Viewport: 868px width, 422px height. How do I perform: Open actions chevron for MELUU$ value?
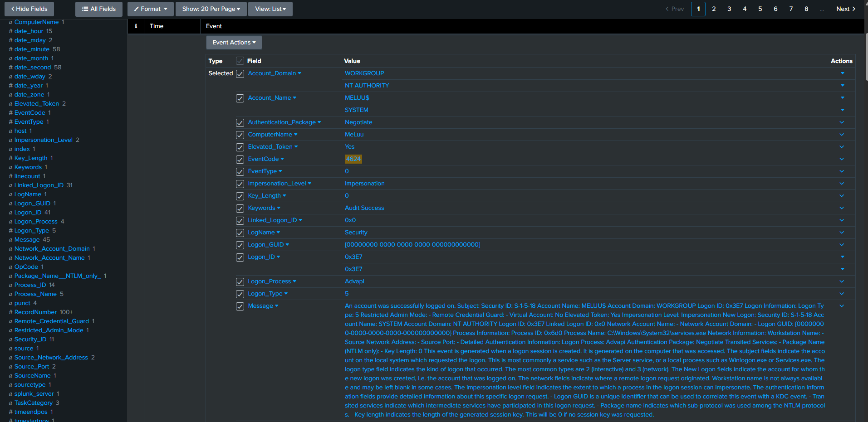[x=843, y=98]
